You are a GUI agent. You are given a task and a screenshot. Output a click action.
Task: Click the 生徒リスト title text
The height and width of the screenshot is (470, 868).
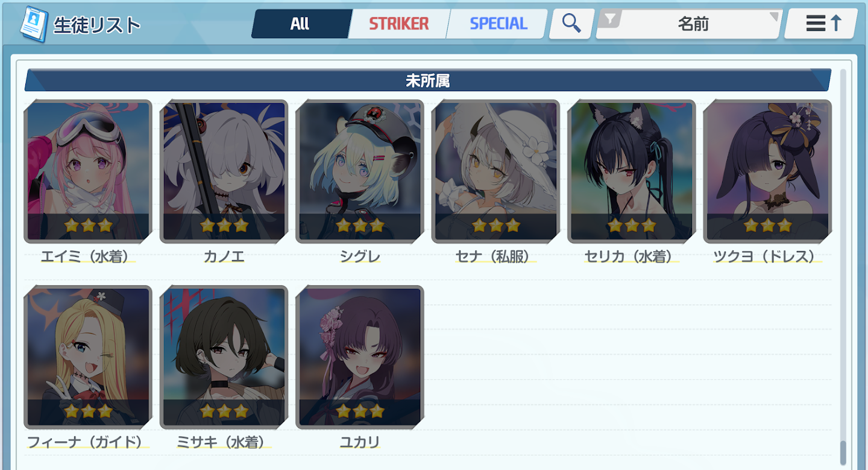[97, 25]
